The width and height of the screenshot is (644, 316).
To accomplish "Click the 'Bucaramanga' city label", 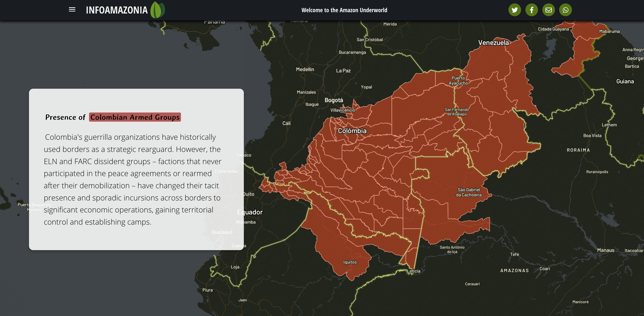I will [x=352, y=52].
